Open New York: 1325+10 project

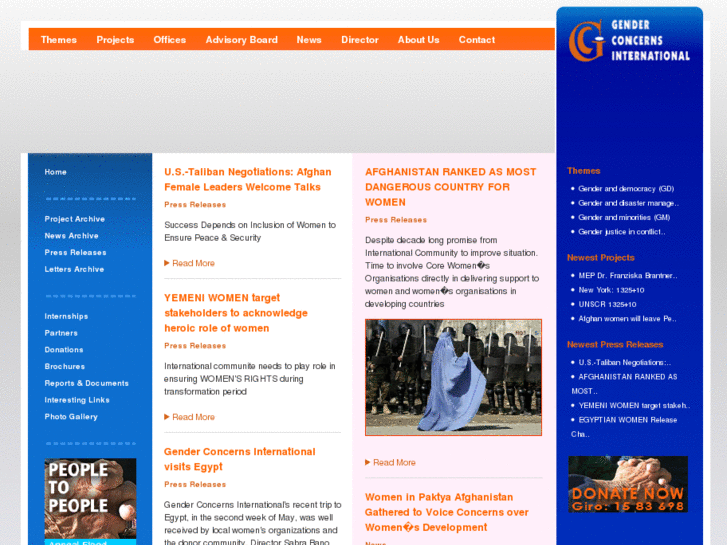[x=611, y=290]
